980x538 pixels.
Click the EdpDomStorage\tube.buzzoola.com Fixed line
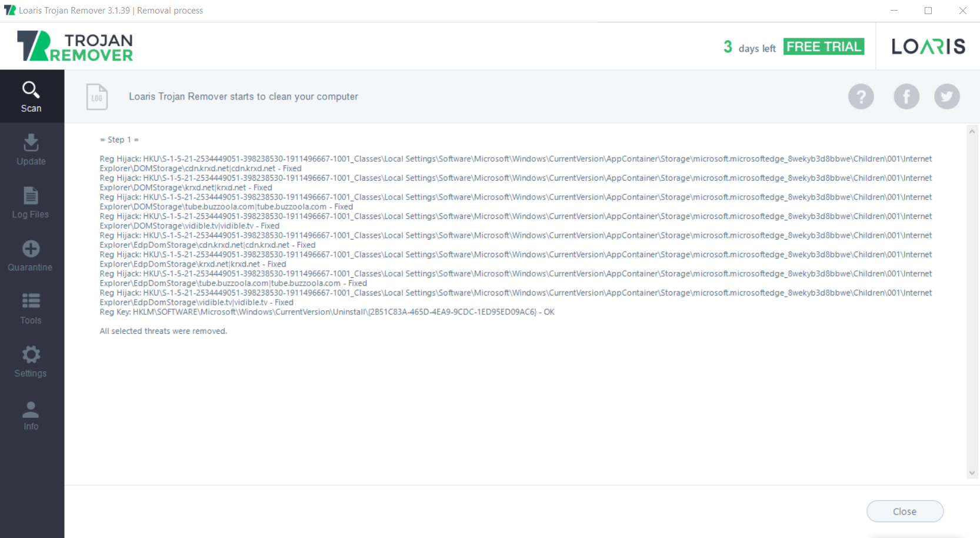(234, 283)
